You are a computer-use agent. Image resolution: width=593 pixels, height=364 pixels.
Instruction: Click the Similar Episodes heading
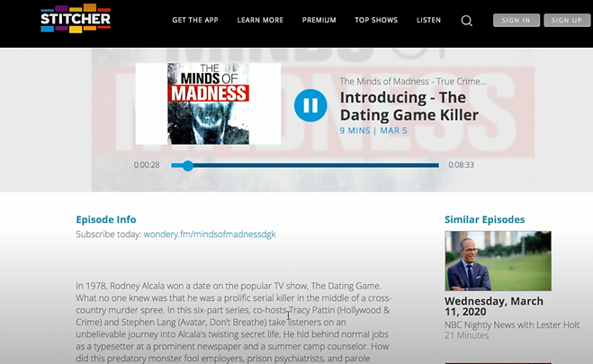484,219
